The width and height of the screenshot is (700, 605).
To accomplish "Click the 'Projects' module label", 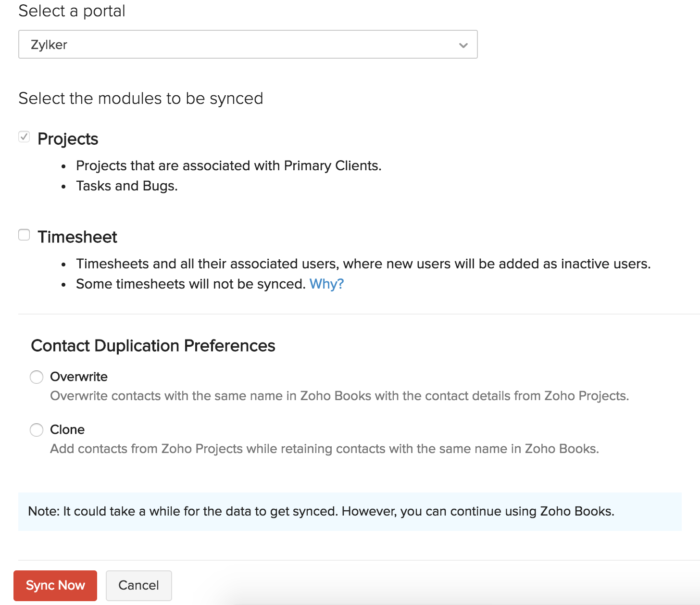I will tap(68, 139).
